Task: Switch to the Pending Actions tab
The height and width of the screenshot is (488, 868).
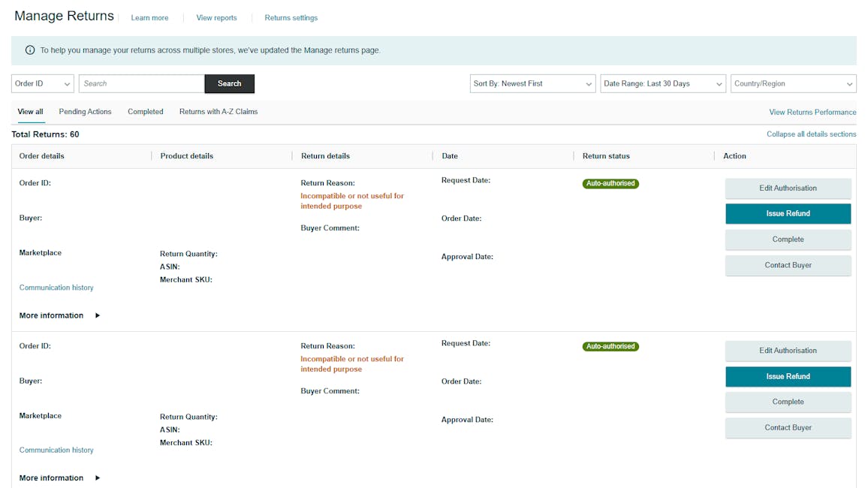Action: pos(85,112)
